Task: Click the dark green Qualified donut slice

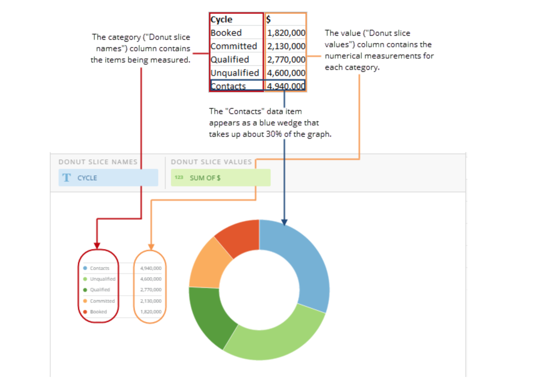Action: 211,314
